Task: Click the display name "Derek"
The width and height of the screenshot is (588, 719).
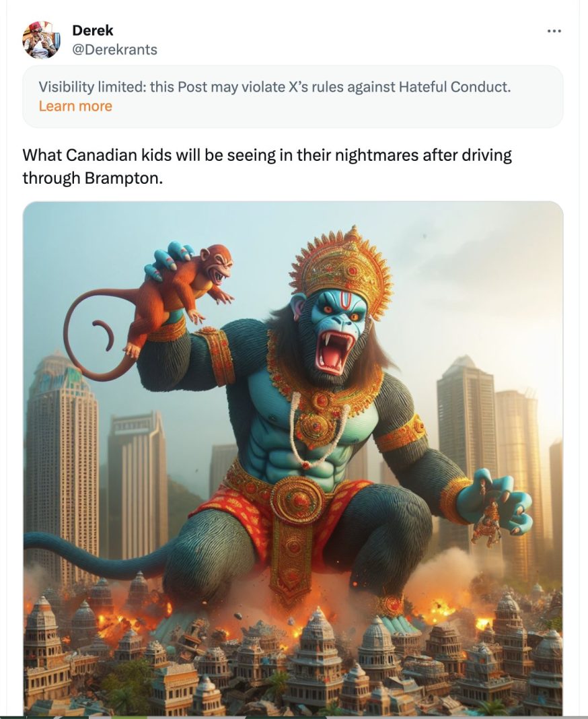Action: coord(93,30)
